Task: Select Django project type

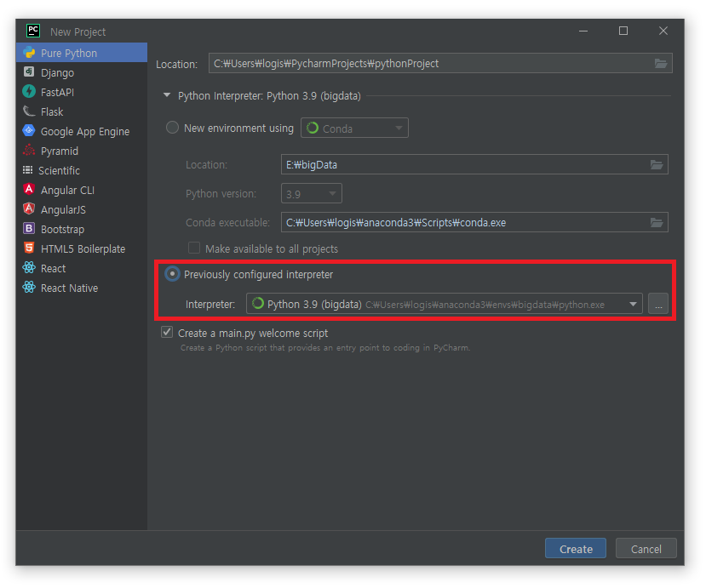Action: [x=82, y=72]
